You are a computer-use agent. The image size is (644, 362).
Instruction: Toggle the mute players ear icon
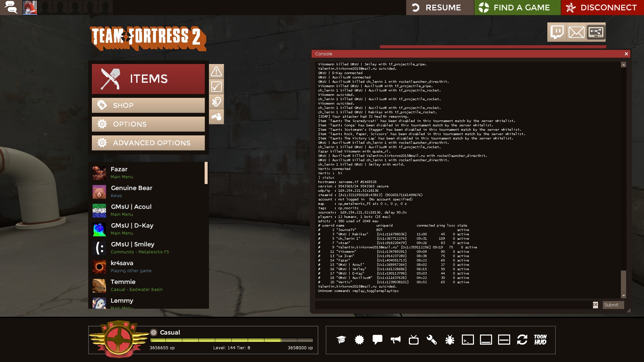point(216,102)
